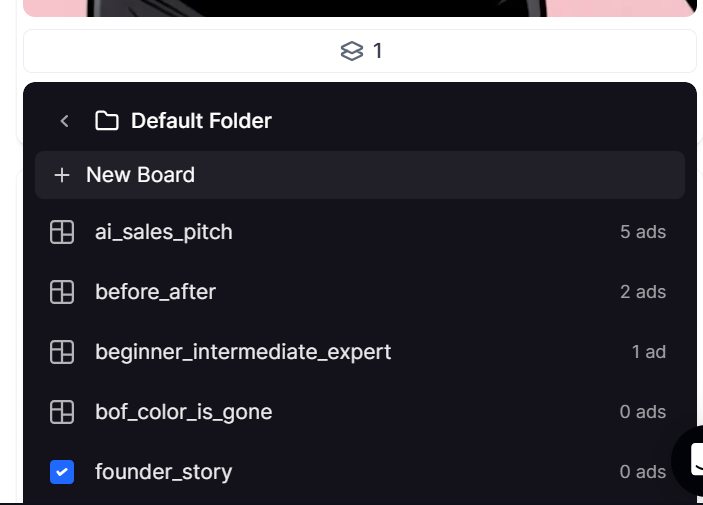Click the plus icon for New Board
This screenshot has height=505, width=703.
62,175
